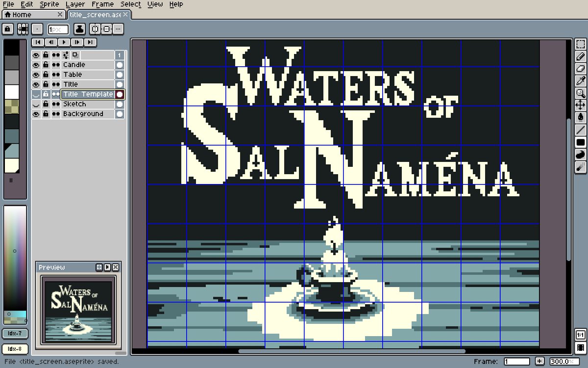This screenshot has width=588, height=368.
Task: Lock the Candle layer
Action: (x=46, y=65)
